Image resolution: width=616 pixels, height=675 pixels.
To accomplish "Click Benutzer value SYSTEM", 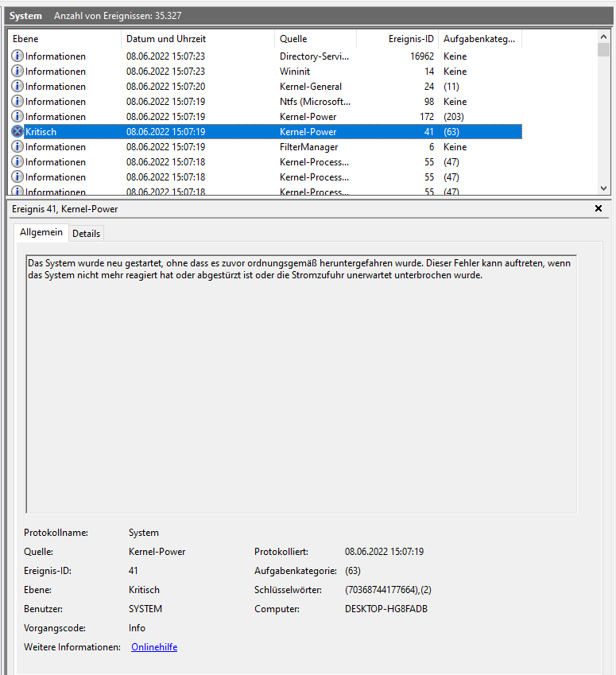I will pyautogui.click(x=145, y=609).
